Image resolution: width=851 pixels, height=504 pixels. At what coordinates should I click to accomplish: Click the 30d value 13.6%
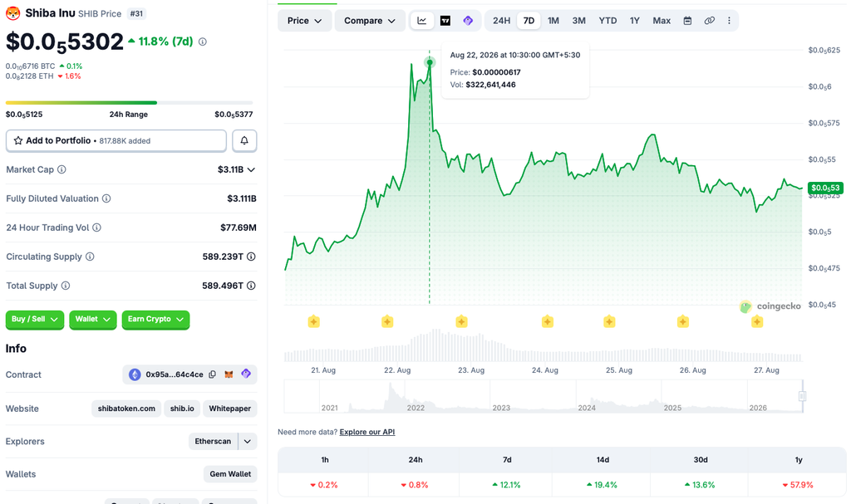point(700,484)
